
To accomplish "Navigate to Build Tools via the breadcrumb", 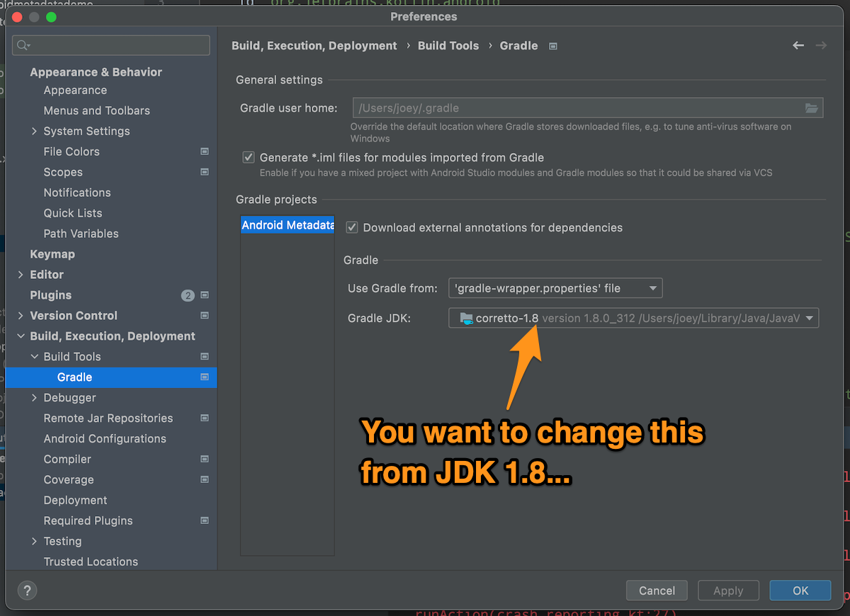I will (x=448, y=45).
